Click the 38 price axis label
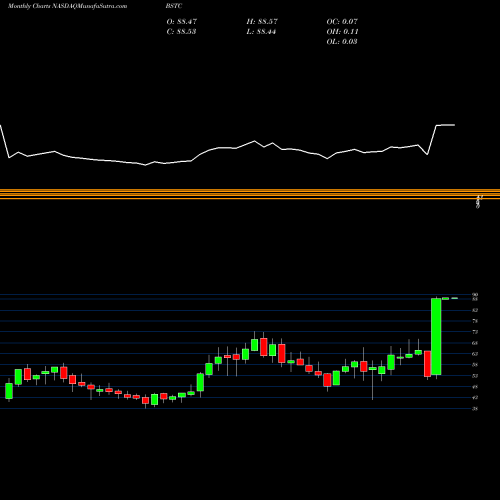 [x=475, y=409]
